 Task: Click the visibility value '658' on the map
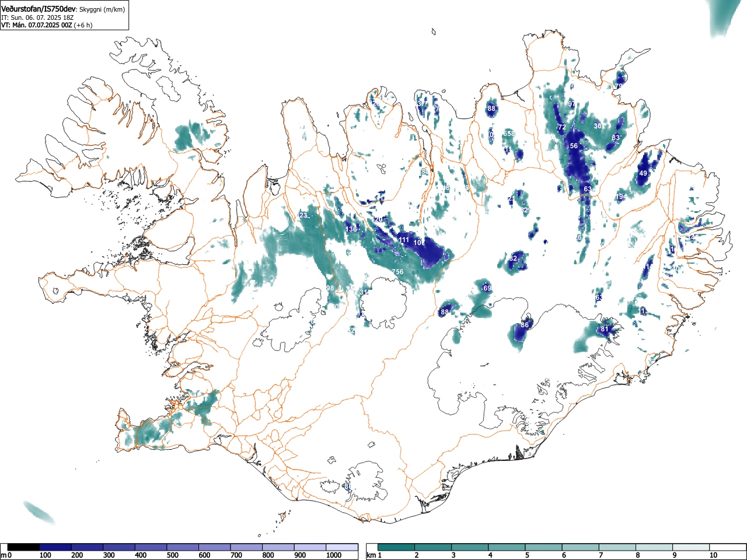point(509,134)
